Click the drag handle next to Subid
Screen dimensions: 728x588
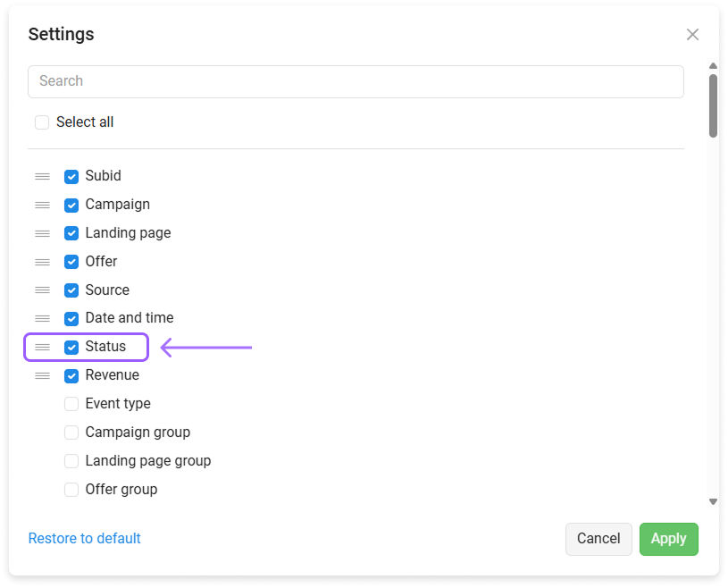point(42,177)
